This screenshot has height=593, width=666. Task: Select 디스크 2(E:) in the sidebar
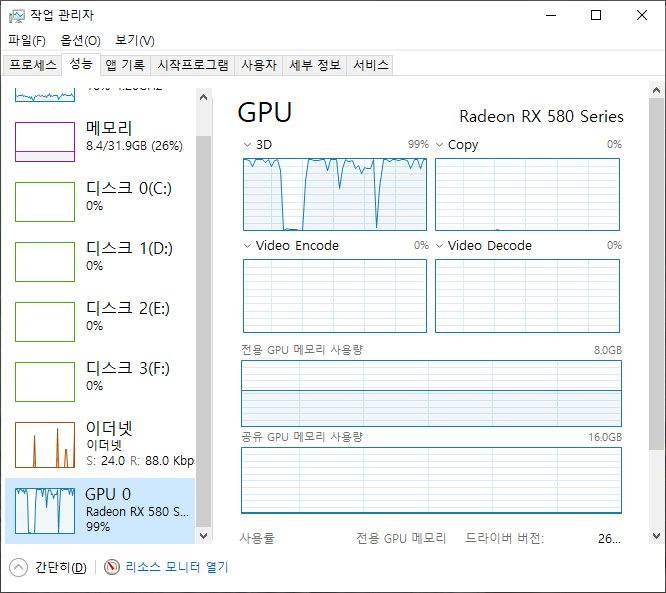coord(100,322)
